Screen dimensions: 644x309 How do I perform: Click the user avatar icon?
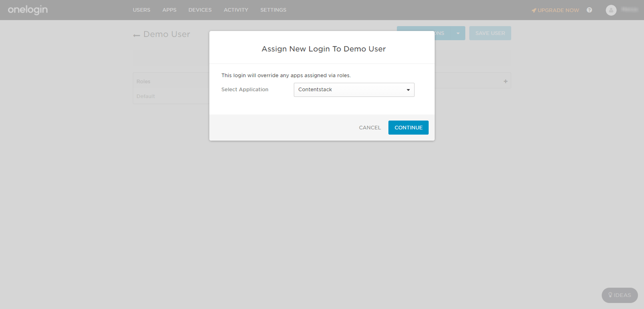click(x=611, y=10)
